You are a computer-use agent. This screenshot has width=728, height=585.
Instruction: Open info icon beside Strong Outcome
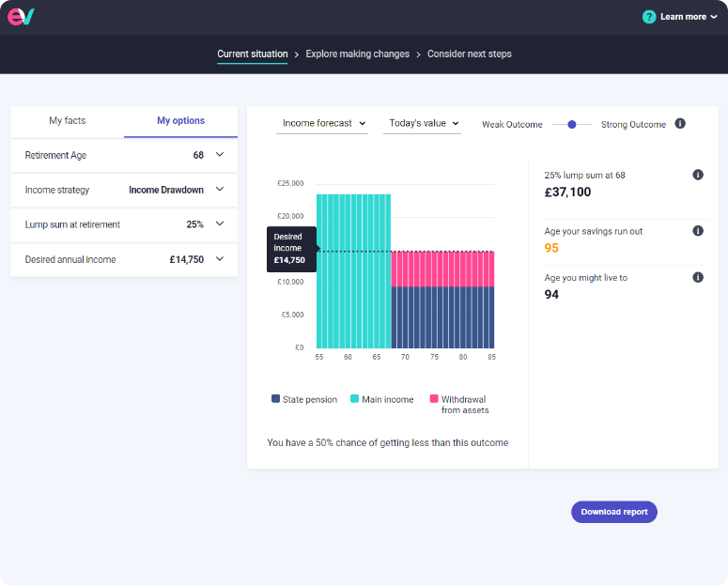pyautogui.click(x=680, y=124)
